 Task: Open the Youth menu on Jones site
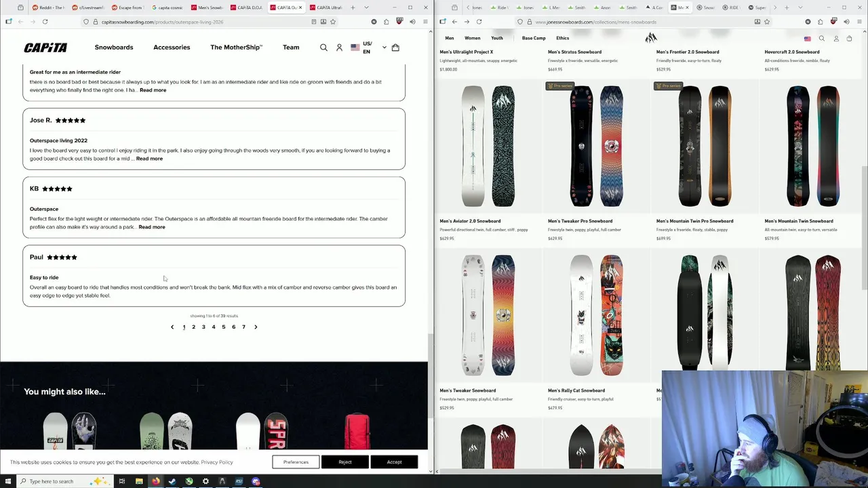point(497,38)
